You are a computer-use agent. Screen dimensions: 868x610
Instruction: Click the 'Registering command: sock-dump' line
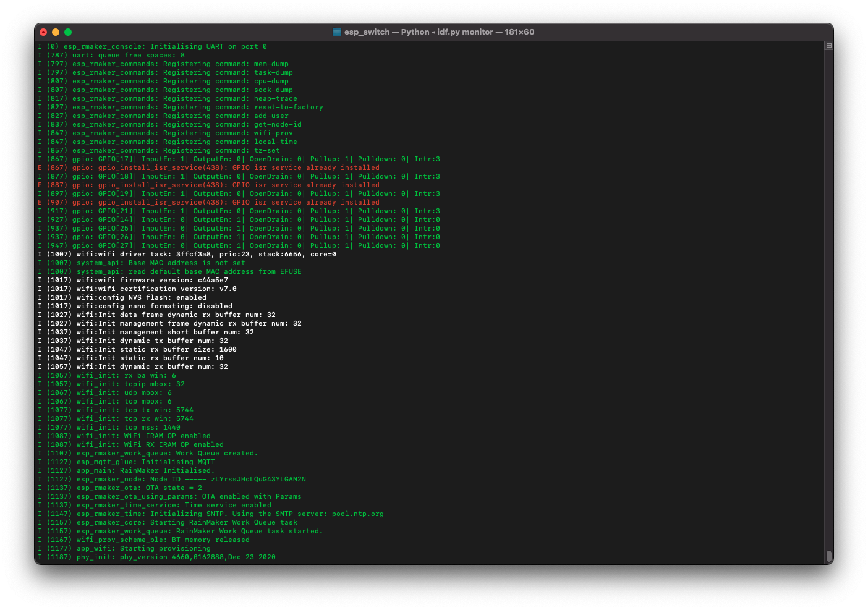(x=166, y=90)
